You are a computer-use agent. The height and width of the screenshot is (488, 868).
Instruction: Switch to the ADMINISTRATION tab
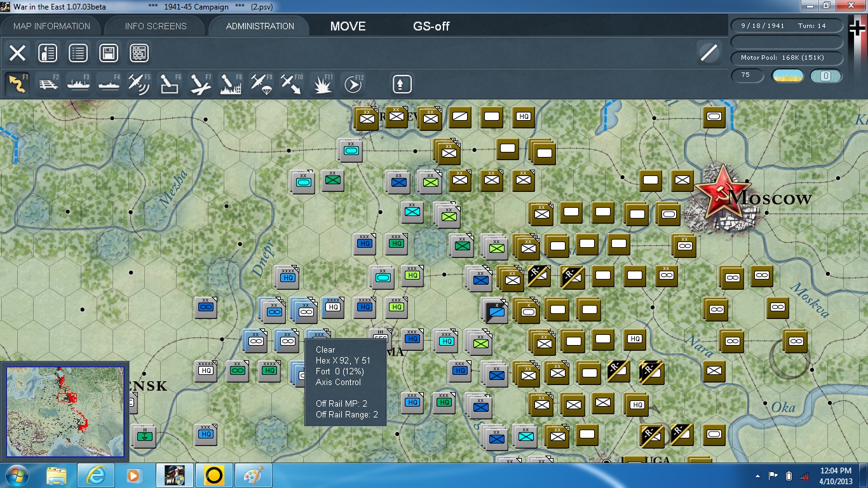pos(260,26)
